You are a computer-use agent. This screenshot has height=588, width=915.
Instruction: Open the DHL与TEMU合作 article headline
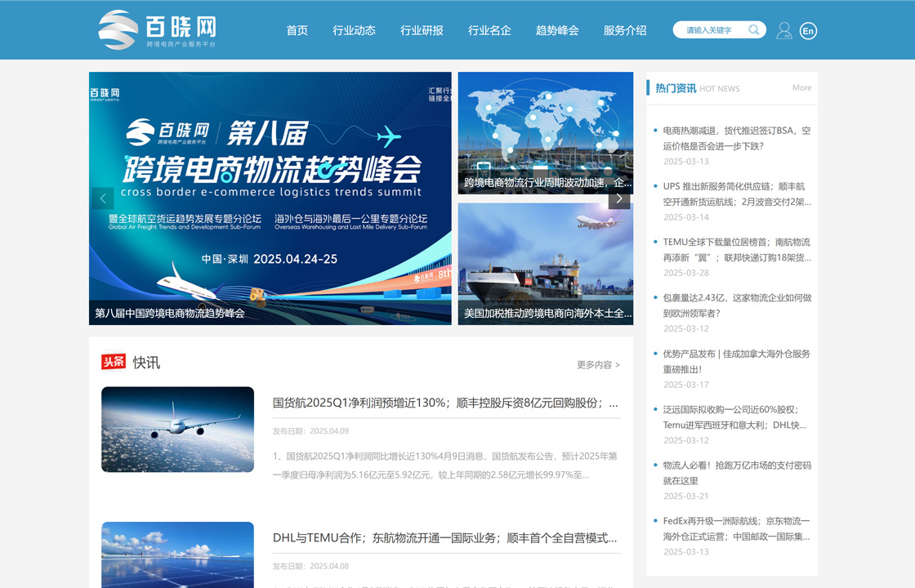tap(444, 538)
